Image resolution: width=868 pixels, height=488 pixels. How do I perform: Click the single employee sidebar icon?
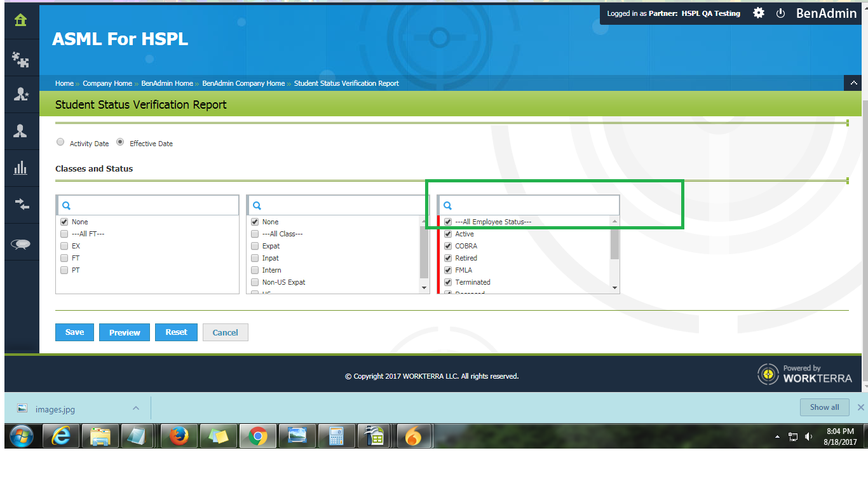[x=19, y=131]
